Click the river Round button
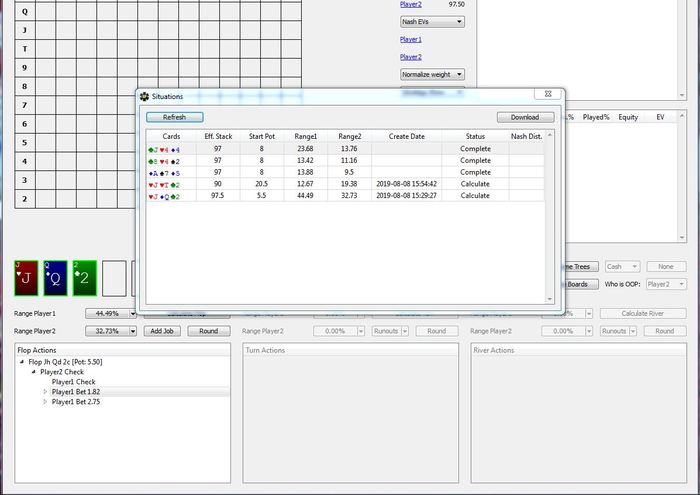This screenshot has width=700, height=495. coord(665,331)
